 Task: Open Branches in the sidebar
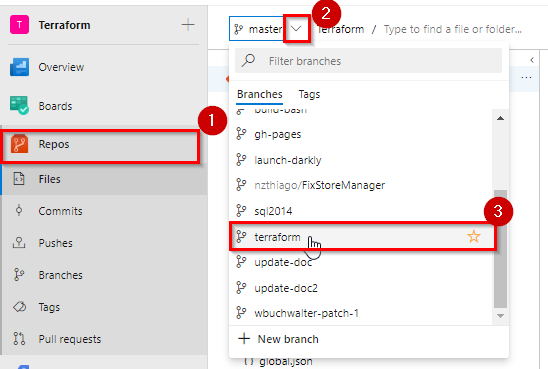pyautogui.click(x=104, y=275)
